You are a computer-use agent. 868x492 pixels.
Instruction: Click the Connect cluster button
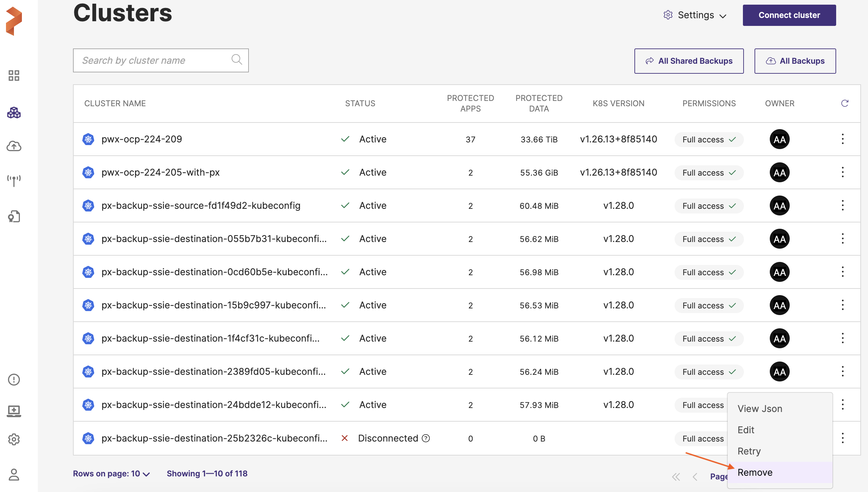789,15
